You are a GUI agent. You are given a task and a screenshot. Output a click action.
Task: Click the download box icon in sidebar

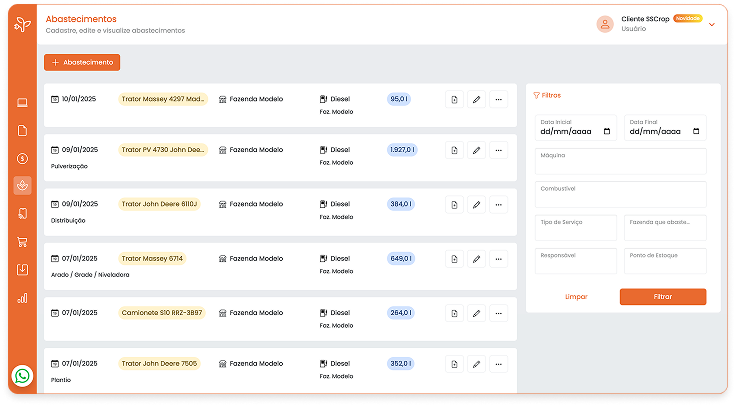click(22, 269)
